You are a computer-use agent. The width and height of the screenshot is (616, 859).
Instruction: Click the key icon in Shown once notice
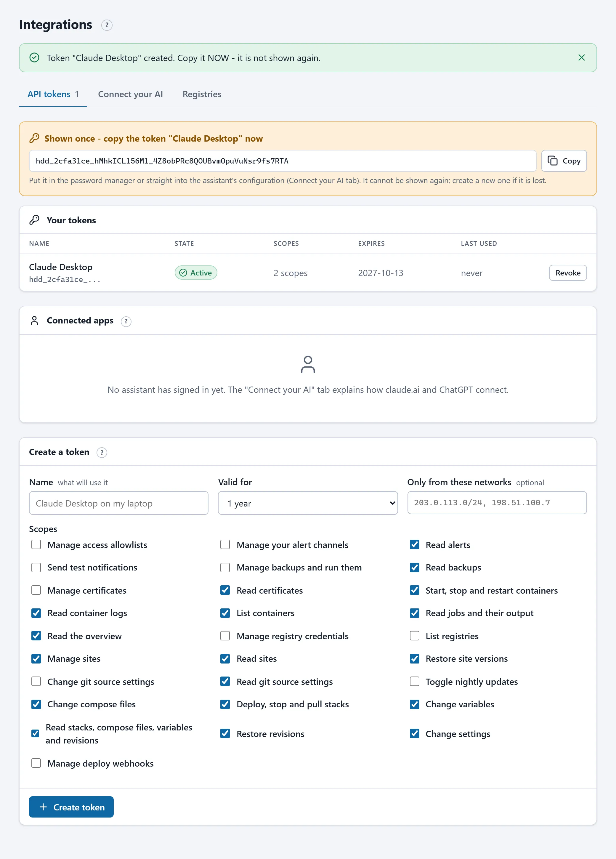pos(34,138)
